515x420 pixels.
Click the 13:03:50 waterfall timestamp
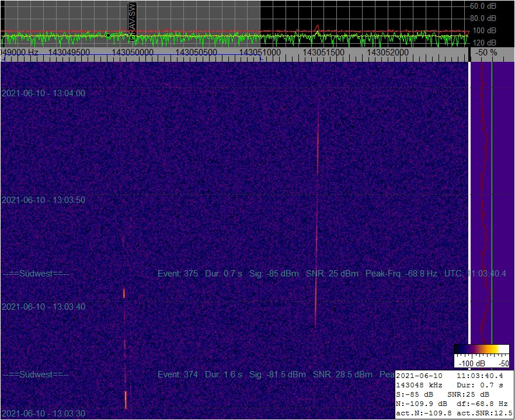pos(43,200)
